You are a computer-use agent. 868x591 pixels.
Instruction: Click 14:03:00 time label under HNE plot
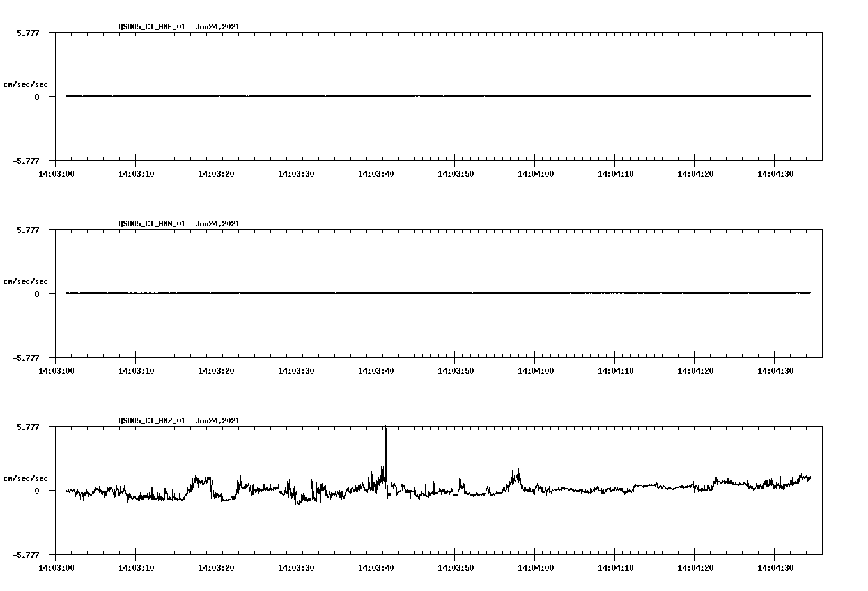pyautogui.click(x=56, y=174)
